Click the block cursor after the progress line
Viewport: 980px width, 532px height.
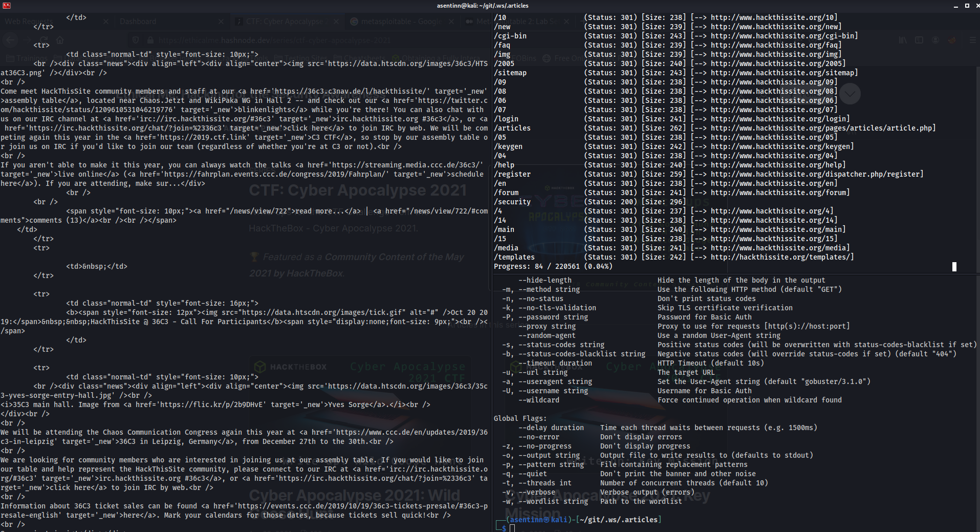pyautogui.click(x=954, y=267)
